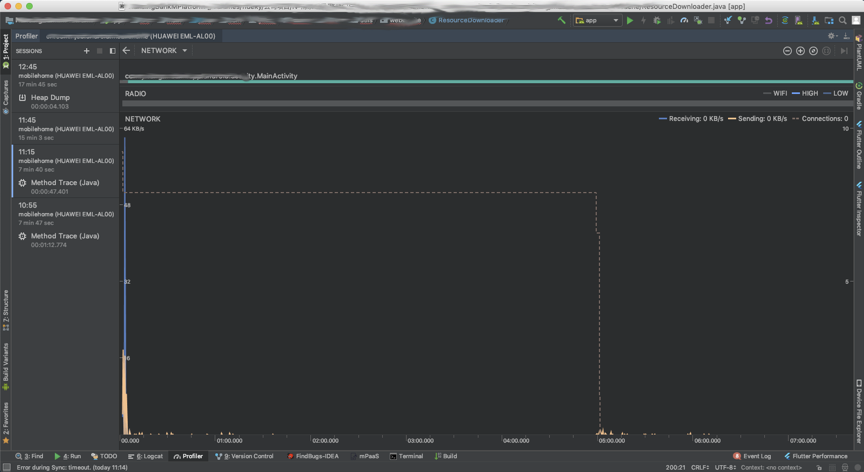This screenshot has height=472, width=864.
Task: Click the UTF-8 encoding status
Action: coord(726,468)
